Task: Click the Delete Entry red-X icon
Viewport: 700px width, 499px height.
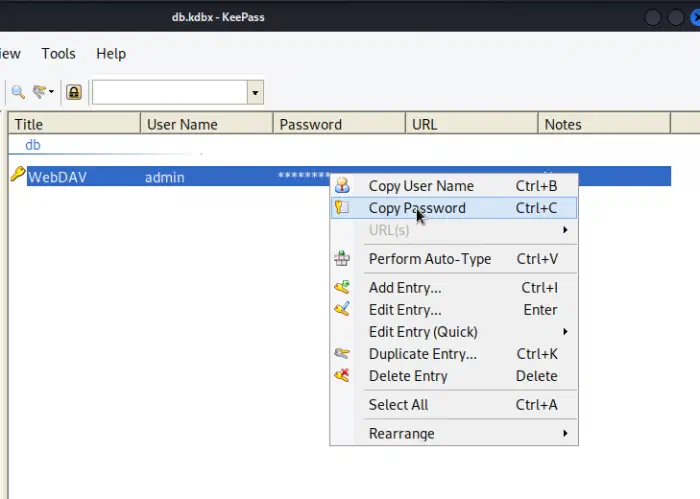Action: tap(342, 375)
